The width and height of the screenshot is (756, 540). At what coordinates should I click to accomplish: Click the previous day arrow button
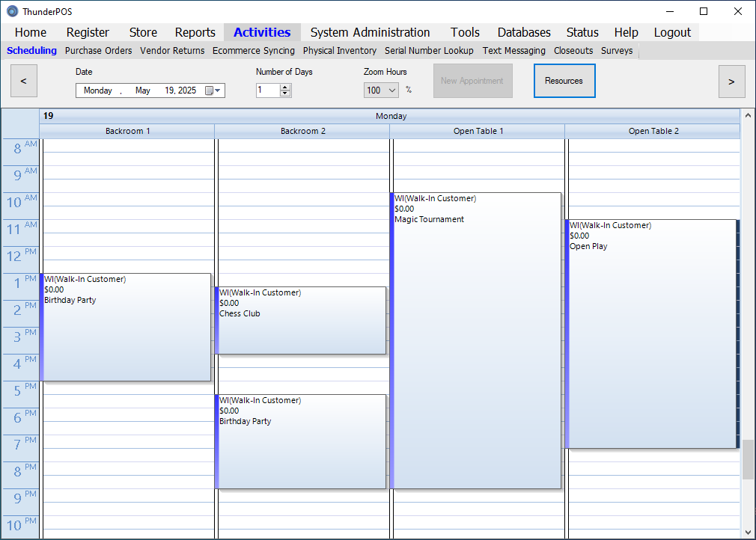point(24,81)
